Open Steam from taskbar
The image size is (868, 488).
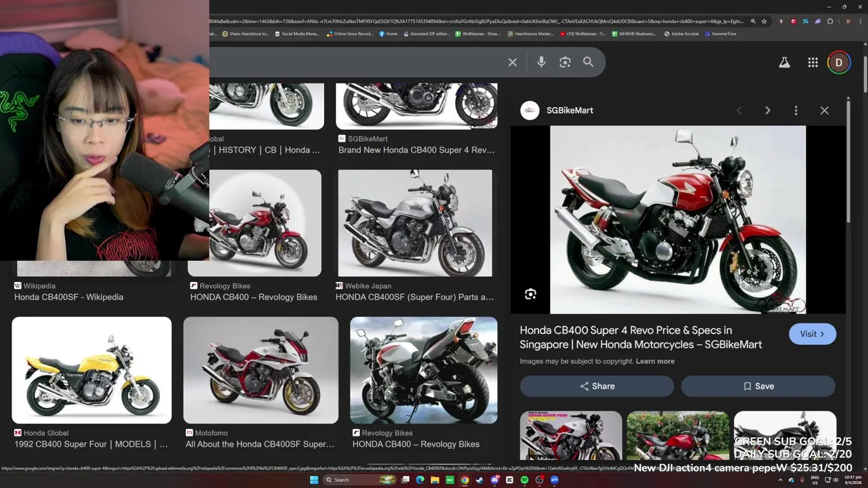[x=479, y=480]
